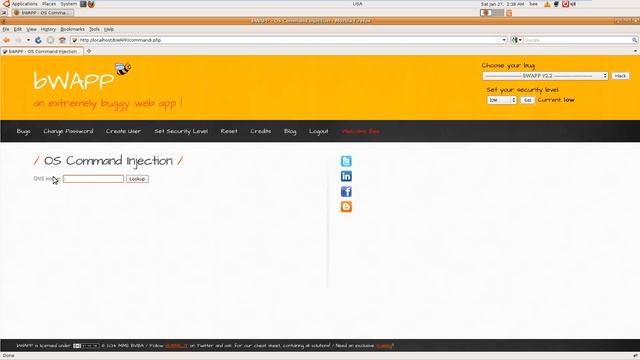This screenshot has height=360, width=640.
Task: Open the File menu
Action: point(6,29)
